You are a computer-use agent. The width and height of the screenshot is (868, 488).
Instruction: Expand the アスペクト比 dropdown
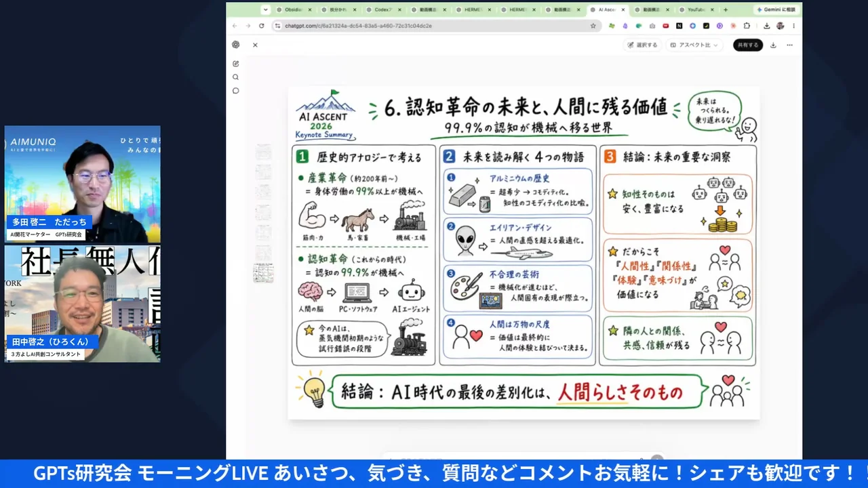pos(693,45)
